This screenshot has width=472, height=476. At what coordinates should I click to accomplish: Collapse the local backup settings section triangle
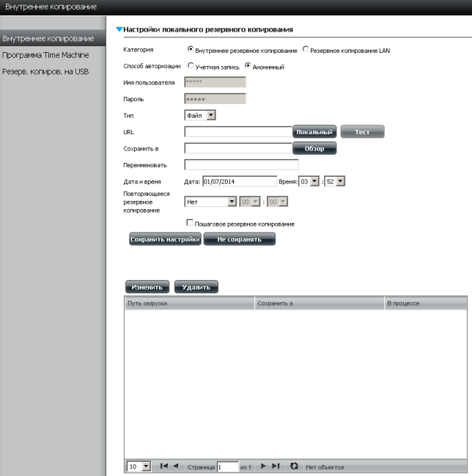coord(119,29)
